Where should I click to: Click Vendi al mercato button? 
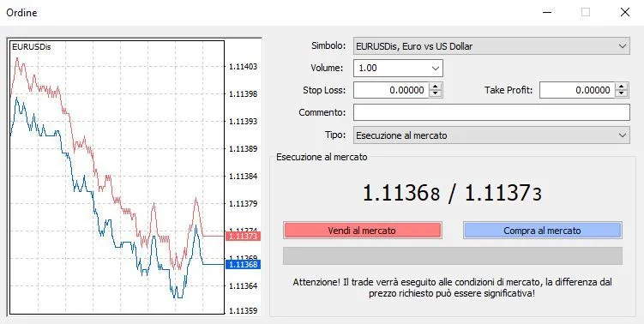coord(362,231)
